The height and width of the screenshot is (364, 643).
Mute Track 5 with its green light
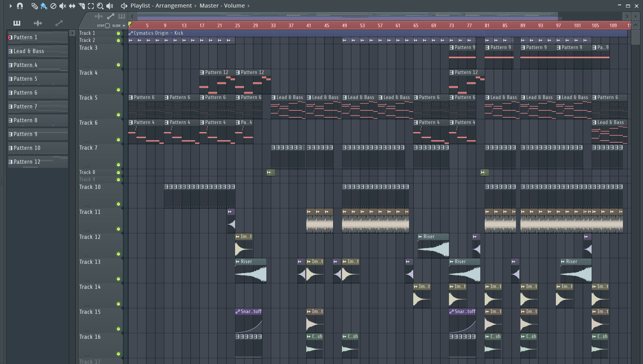pos(118,115)
